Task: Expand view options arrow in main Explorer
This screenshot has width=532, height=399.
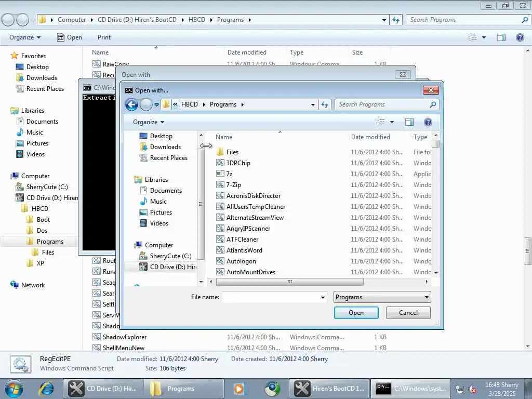Action: click(484, 37)
